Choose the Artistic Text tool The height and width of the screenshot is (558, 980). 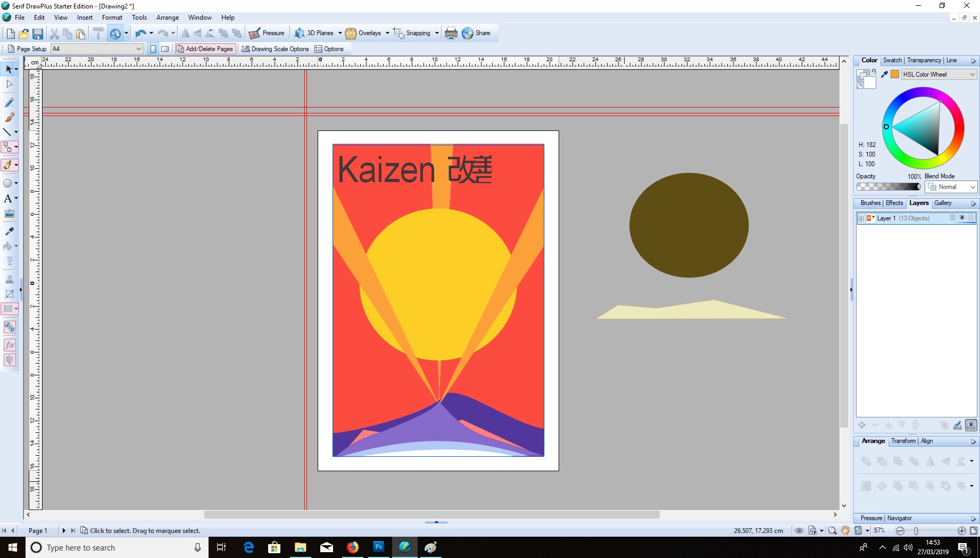pos(8,199)
